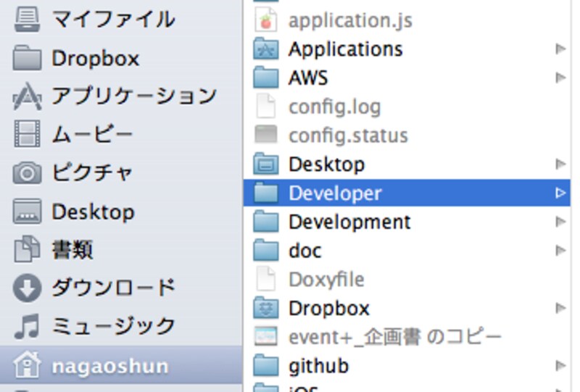Open ミュージック label in sidebar

pos(113,326)
